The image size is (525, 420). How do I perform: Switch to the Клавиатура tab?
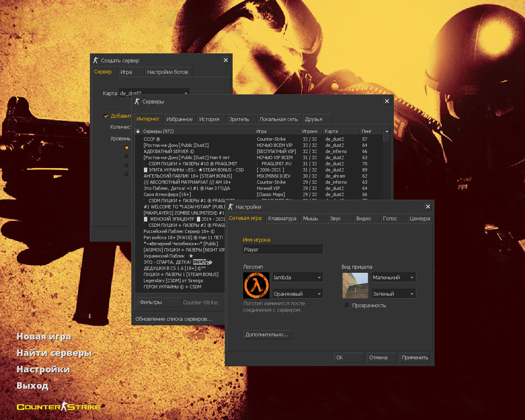click(x=282, y=219)
